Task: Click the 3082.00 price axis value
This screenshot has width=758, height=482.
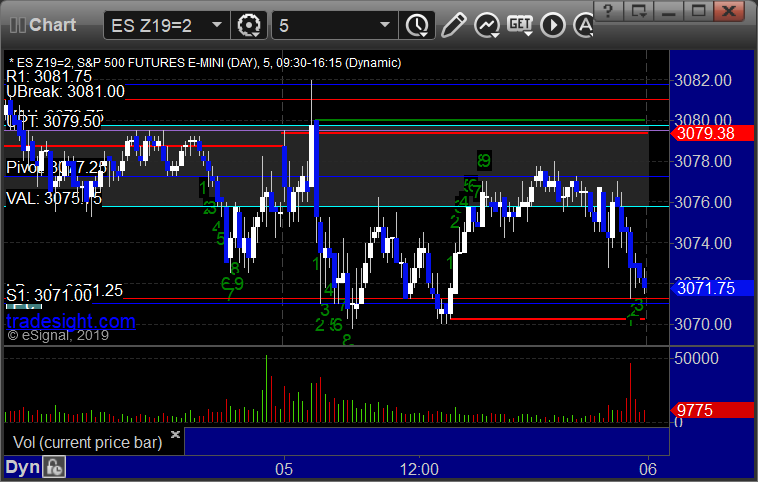Action: coord(703,80)
